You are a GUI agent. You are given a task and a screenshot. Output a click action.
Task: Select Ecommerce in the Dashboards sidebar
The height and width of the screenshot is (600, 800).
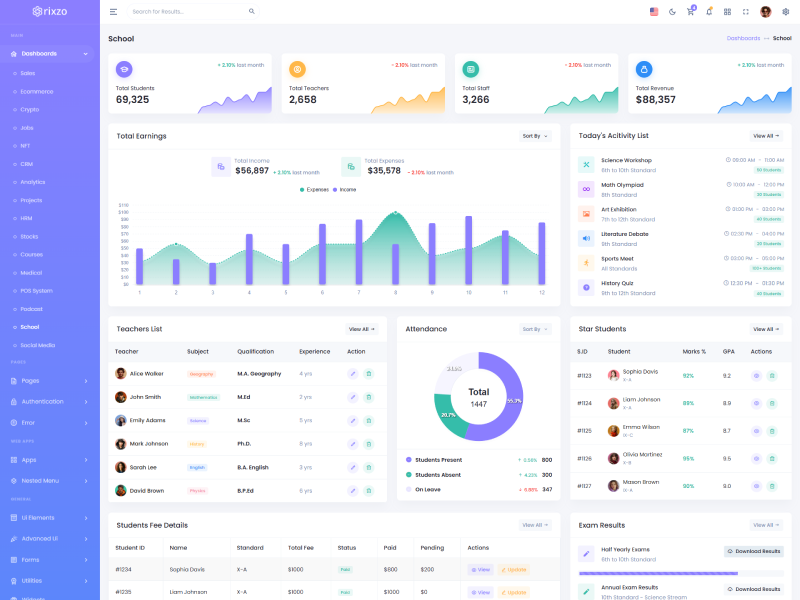pos(37,91)
